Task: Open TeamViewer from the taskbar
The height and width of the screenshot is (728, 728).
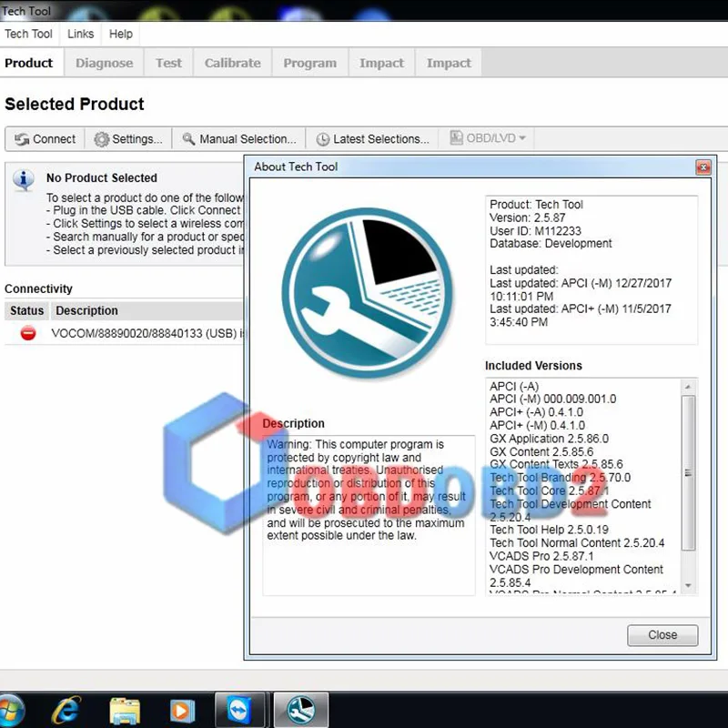Action: coord(239,710)
